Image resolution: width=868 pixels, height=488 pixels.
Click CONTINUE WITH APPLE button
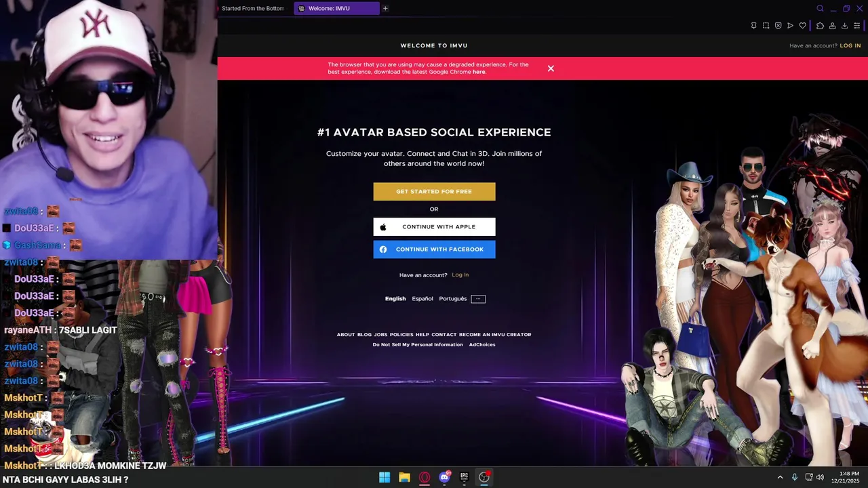(x=434, y=227)
